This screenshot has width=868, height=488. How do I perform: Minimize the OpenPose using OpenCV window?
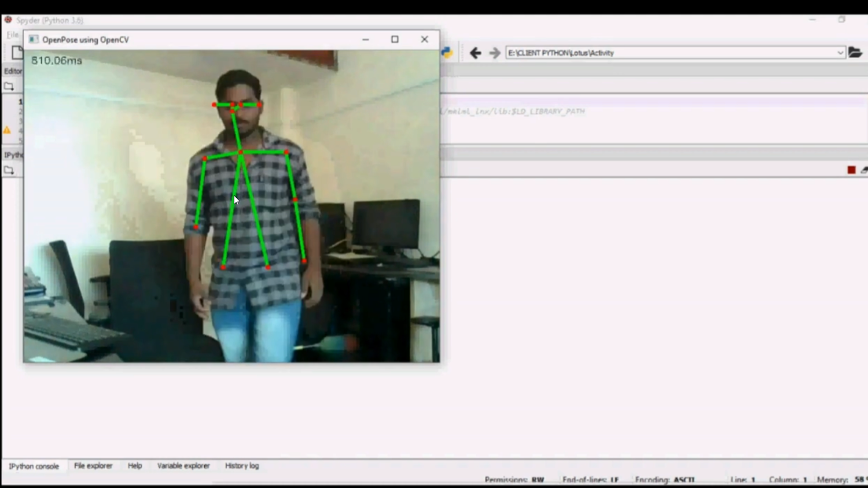pos(365,39)
